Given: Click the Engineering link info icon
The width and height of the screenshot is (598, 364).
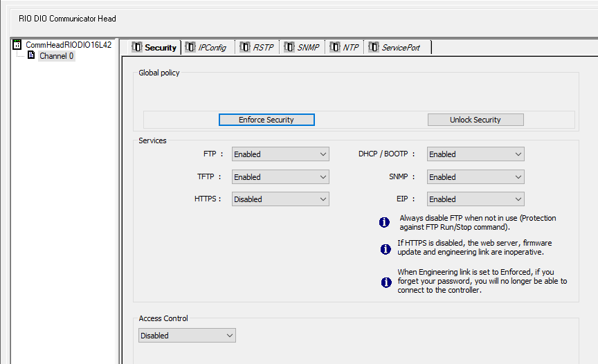Looking at the screenshot, I should click(386, 282).
